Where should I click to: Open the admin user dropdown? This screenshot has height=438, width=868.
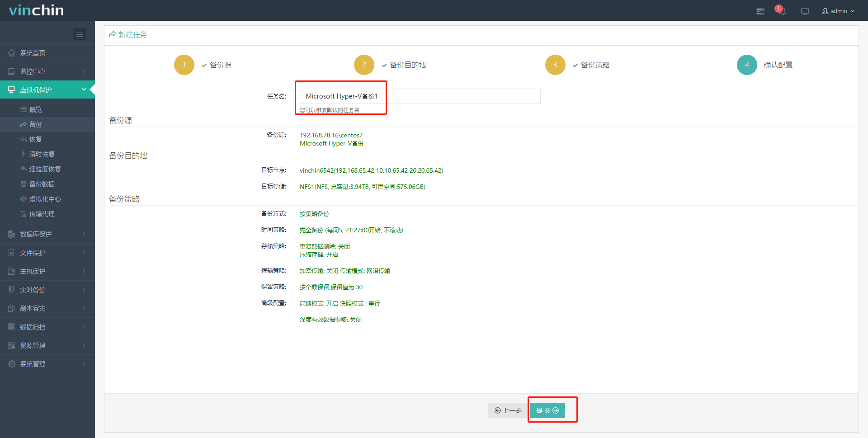coord(838,11)
